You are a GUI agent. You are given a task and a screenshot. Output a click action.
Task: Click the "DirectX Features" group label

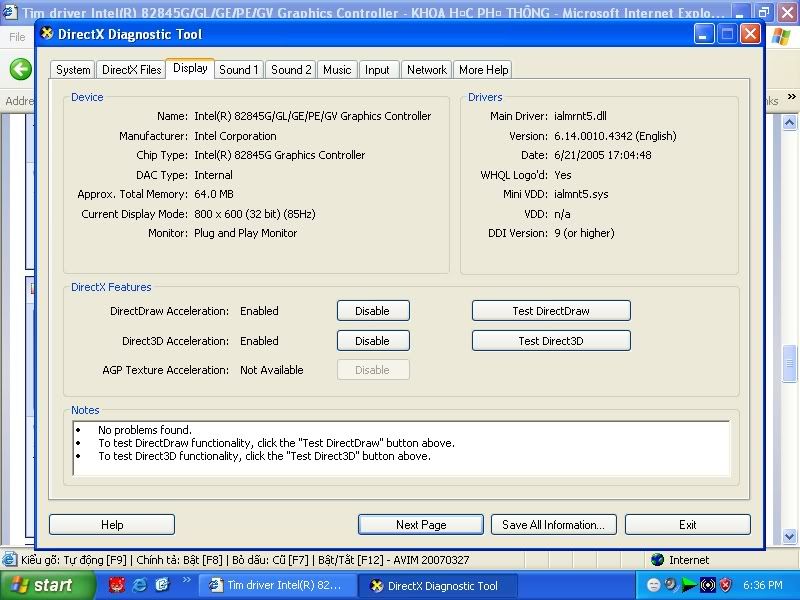tap(111, 287)
